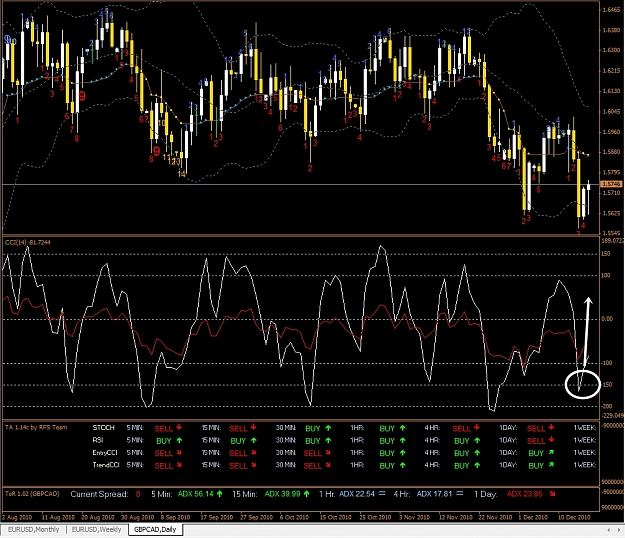Viewport: 625px width, 538px height.
Task: Click the 'ToR 1.02 (GBPCAD)' label
Action: [x=32, y=494]
